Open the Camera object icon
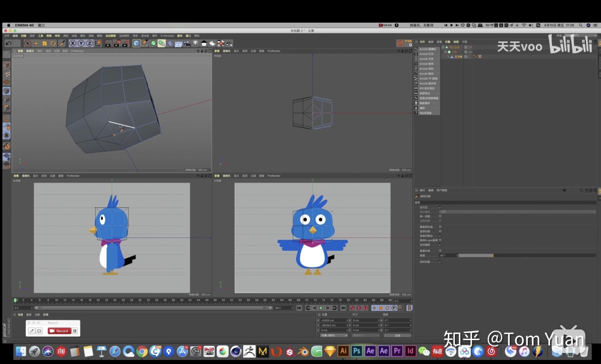601x364 pixels. point(187,44)
